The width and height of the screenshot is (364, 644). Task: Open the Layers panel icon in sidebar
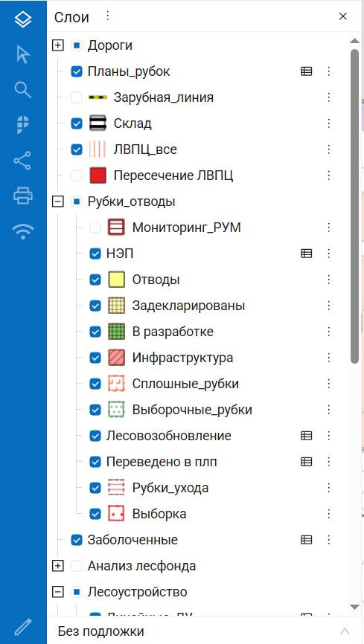(x=23, y=19)
